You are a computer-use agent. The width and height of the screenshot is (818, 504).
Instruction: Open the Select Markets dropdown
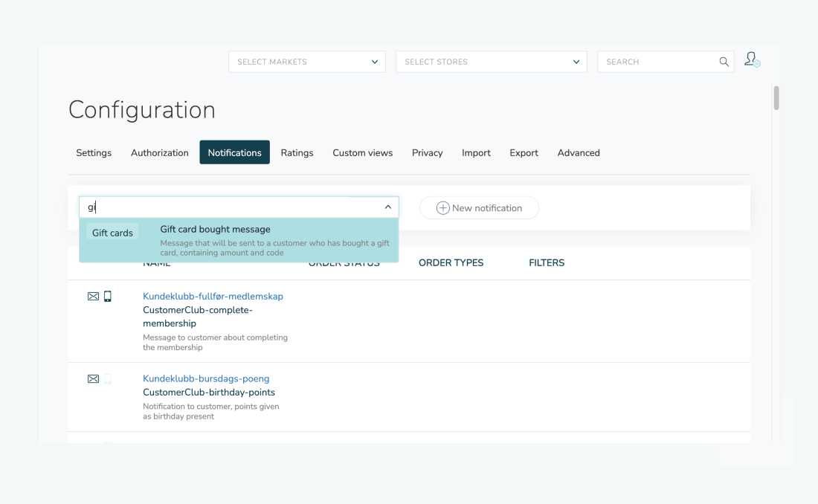click(x=306, y=62)
